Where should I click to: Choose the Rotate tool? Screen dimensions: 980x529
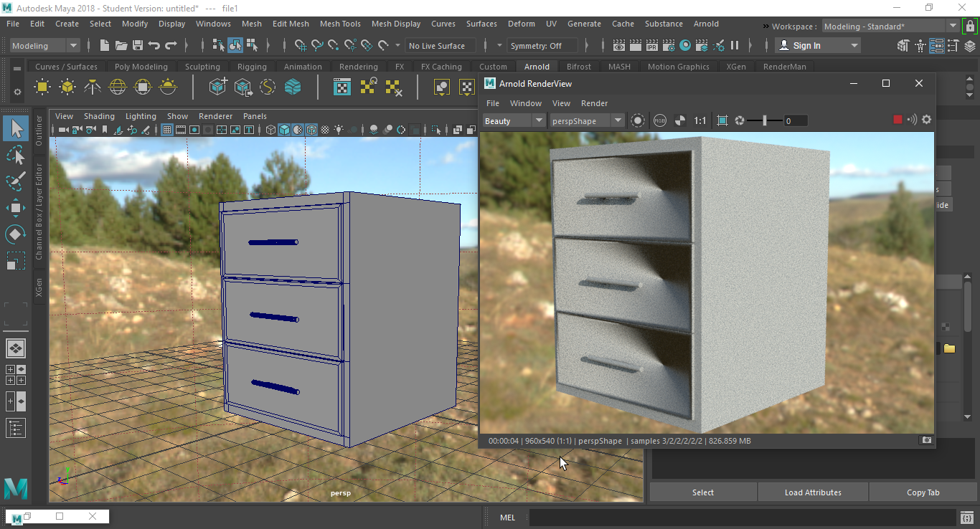pyautogui.click(x=16, y=234)
